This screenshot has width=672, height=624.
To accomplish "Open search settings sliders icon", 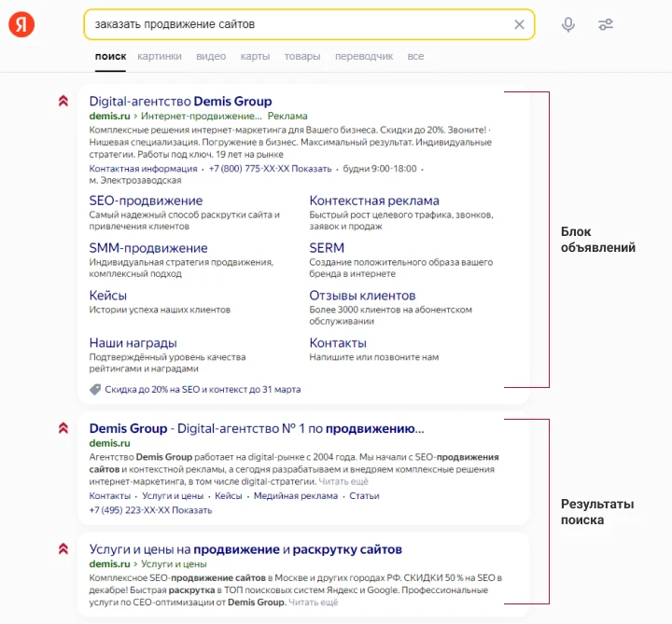I will [606, 24].
